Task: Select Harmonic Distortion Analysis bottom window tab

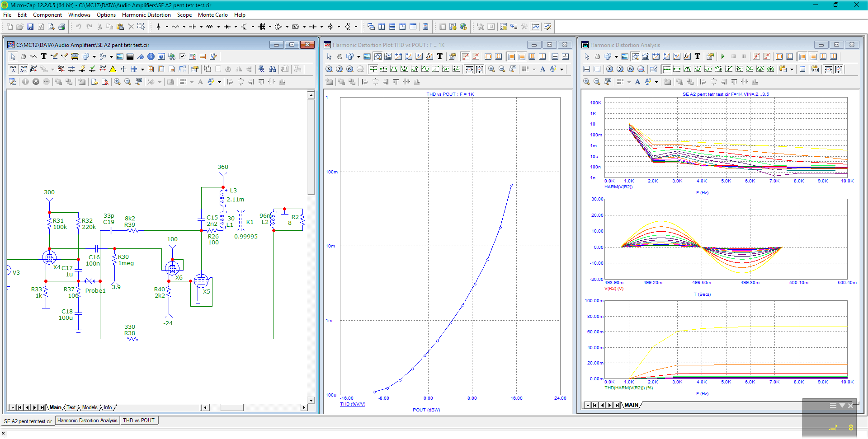Action: coord(87,420)
